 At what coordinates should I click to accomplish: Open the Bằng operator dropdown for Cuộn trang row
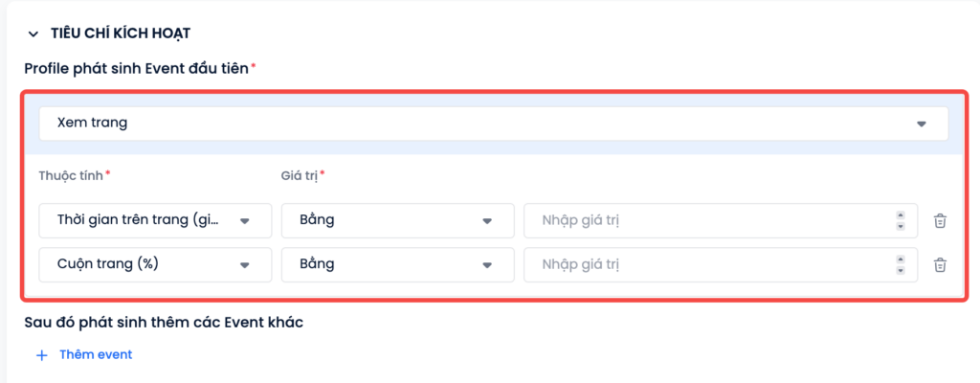tap(397, 264)
